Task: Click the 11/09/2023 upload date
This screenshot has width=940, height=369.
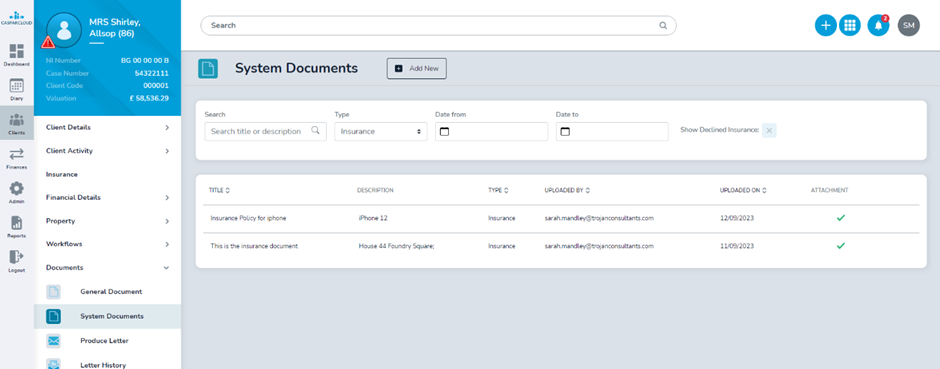Action: tap(737, 246)
